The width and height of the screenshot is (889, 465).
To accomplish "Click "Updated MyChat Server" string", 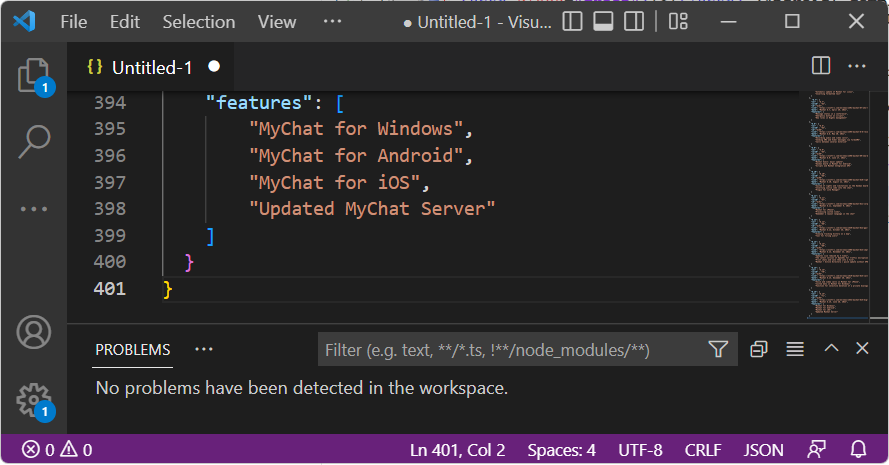I will click(372, 209).
